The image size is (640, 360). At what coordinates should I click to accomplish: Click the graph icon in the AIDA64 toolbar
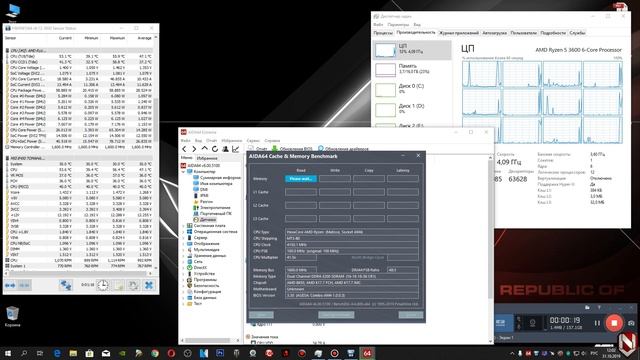pyautogui.click(x=236, y=149)
